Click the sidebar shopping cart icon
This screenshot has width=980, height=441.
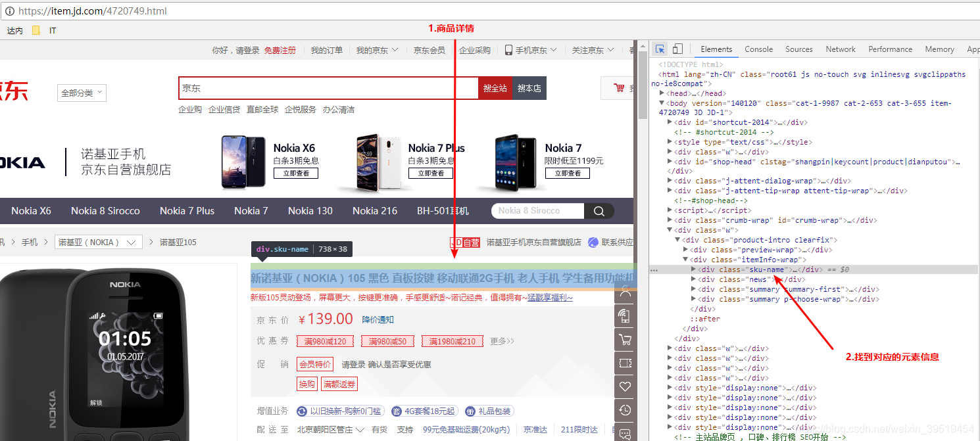tap(625, 339)
